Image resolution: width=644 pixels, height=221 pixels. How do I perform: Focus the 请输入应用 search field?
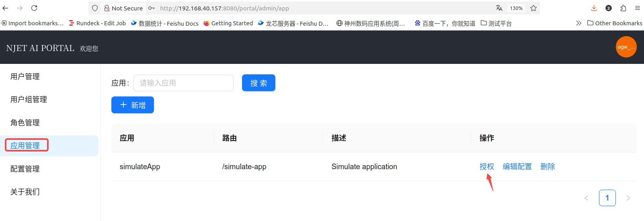[183, 83]
